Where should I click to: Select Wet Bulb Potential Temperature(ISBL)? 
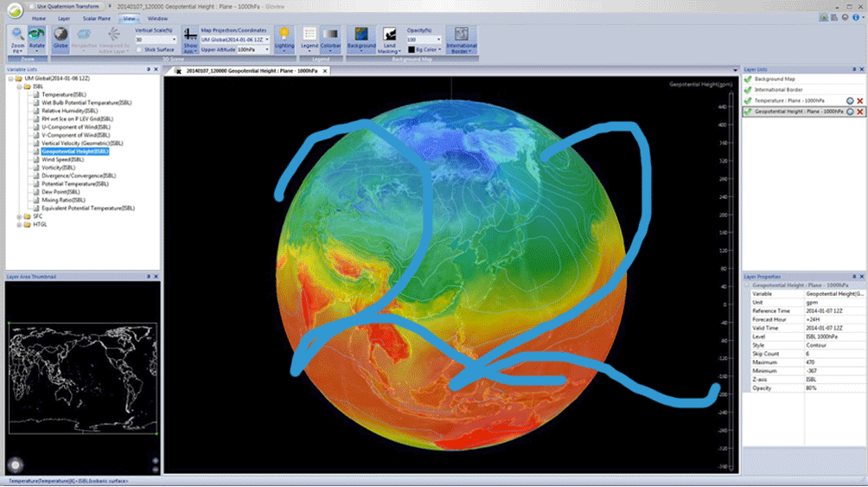coord(86,103)
